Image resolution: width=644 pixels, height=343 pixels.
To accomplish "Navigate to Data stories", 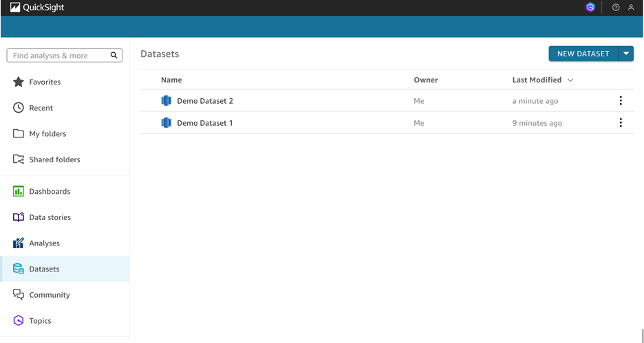I will pos(50,217).
